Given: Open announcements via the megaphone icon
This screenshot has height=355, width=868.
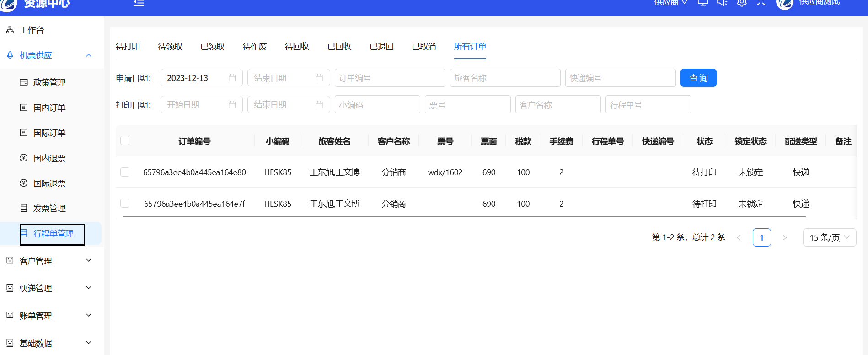Looking at the screenshot, I should coord(722,3).
